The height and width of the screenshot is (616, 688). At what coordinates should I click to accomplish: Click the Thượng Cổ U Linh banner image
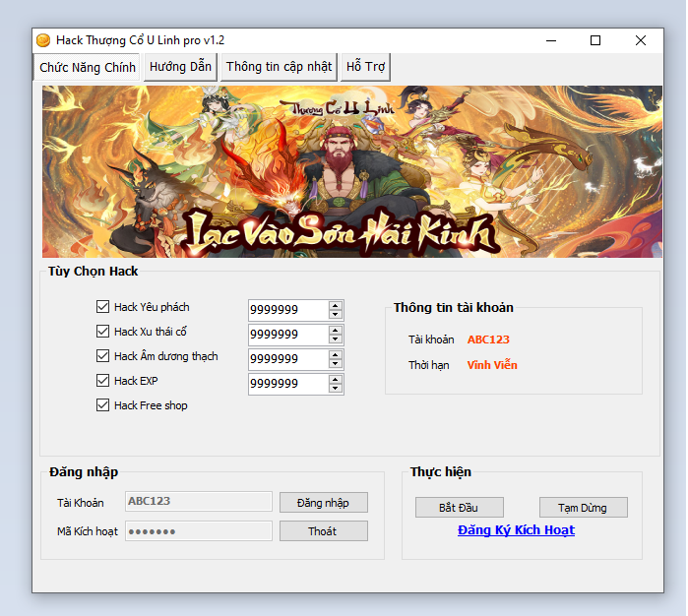[x=351, y=172]
